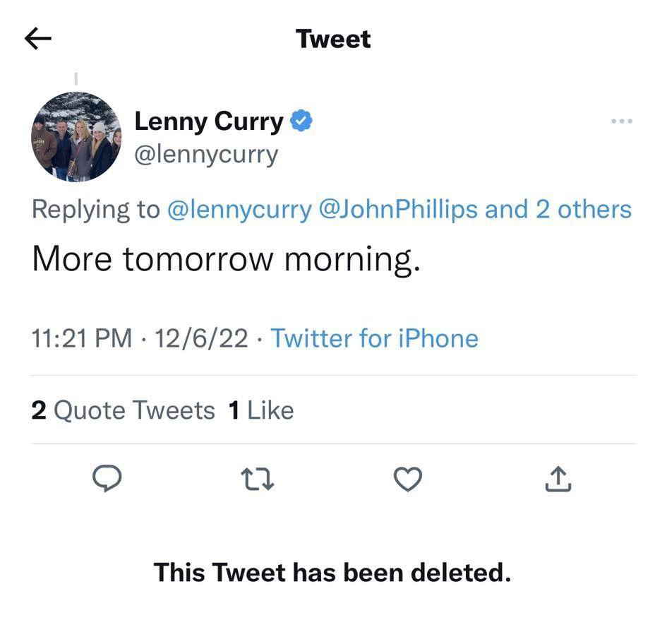Like the tweet with the heart icon

(x=407, y=479)
